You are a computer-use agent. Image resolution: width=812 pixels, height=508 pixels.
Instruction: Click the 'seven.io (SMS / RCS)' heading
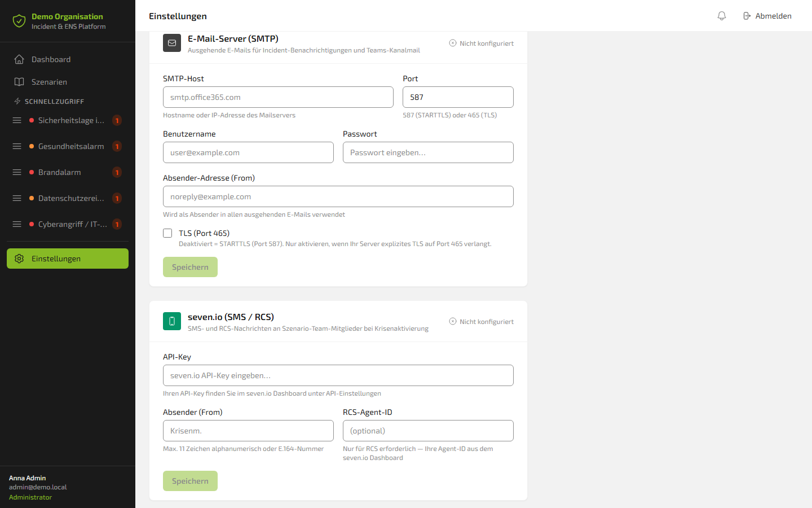coord(231,317)
